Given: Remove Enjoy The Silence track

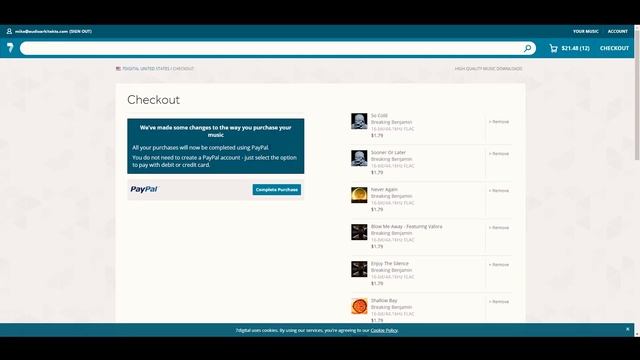Looking at the screenshot, I should coord(499,264).
